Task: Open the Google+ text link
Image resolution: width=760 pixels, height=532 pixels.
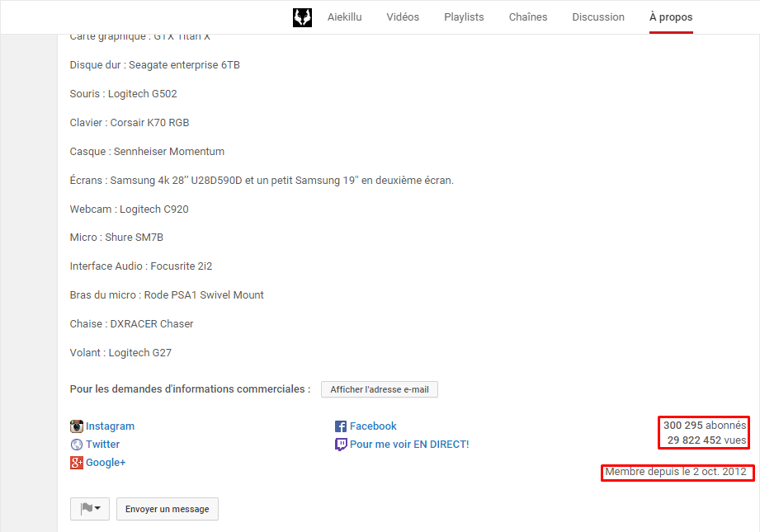Action: point(106,463)
